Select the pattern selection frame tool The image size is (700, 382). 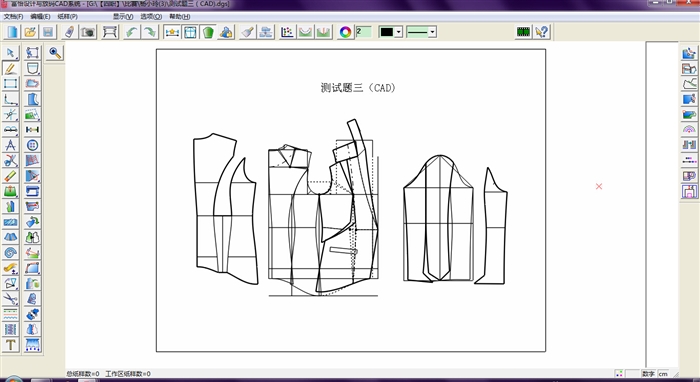(33, 53)
